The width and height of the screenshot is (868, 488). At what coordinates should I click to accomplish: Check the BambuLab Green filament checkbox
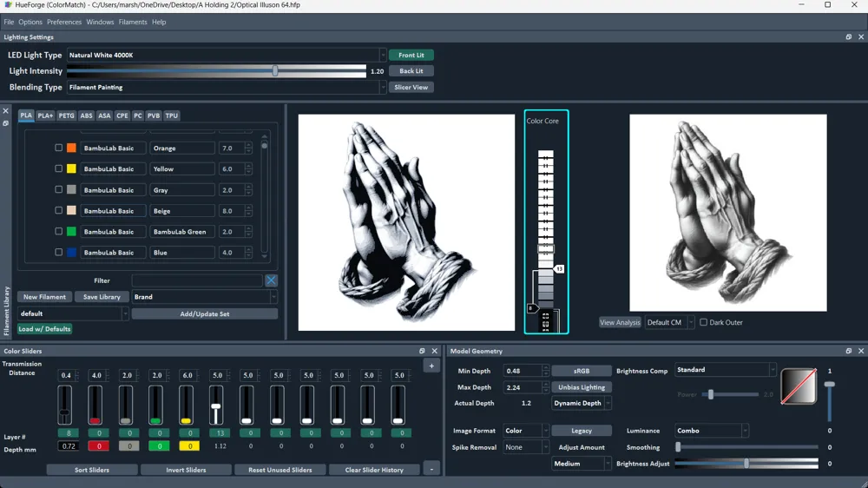click(58, 232)
